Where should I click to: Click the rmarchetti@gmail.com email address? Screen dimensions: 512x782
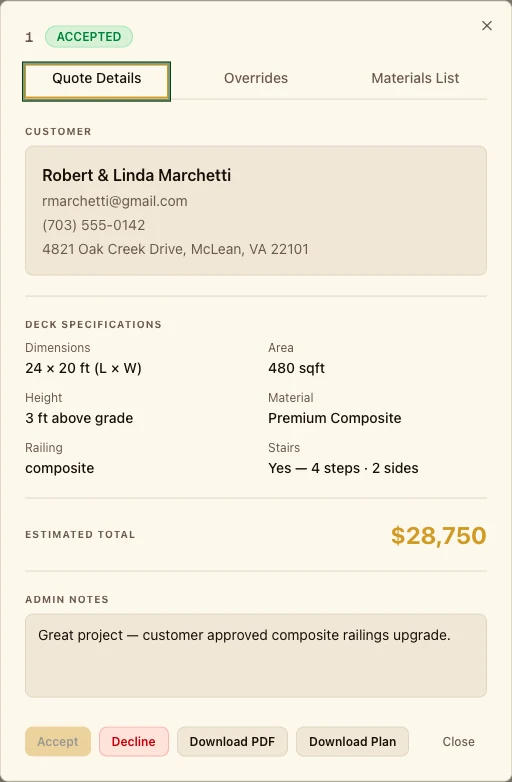[115, 201]
